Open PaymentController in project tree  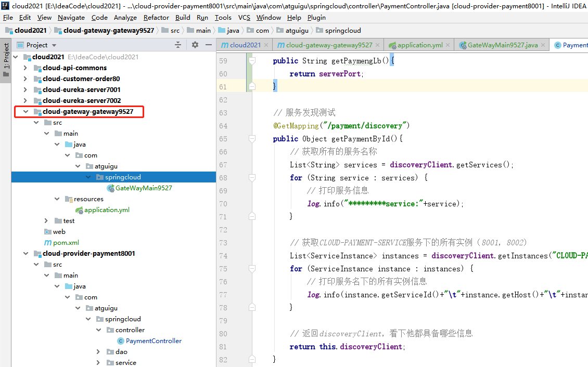[x=154, y=341]
